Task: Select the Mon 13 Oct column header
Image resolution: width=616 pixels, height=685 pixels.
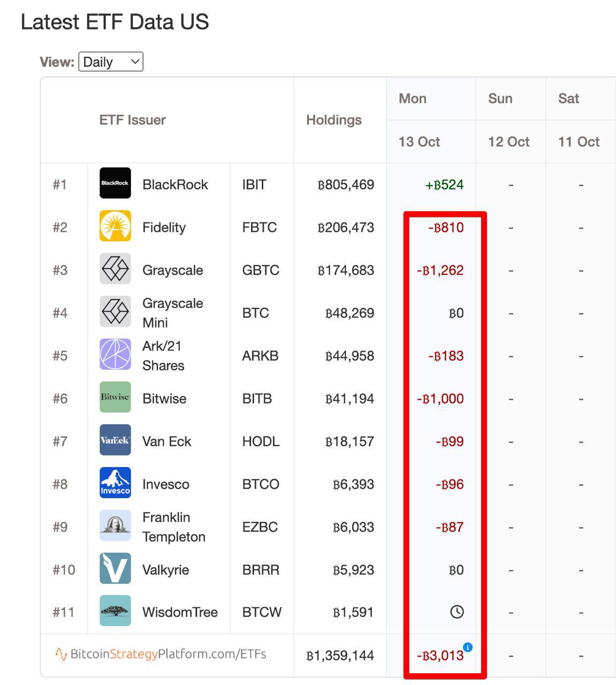Action: point(419,120)
